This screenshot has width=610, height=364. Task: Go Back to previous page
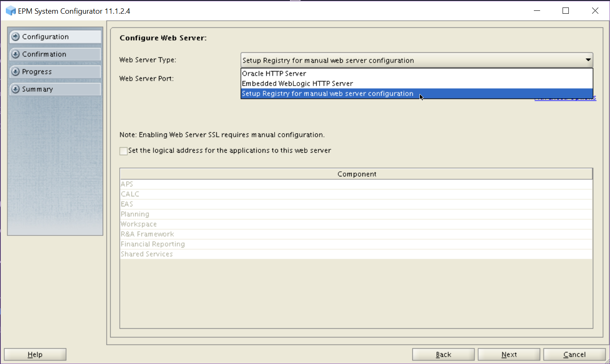coord(444,354)
